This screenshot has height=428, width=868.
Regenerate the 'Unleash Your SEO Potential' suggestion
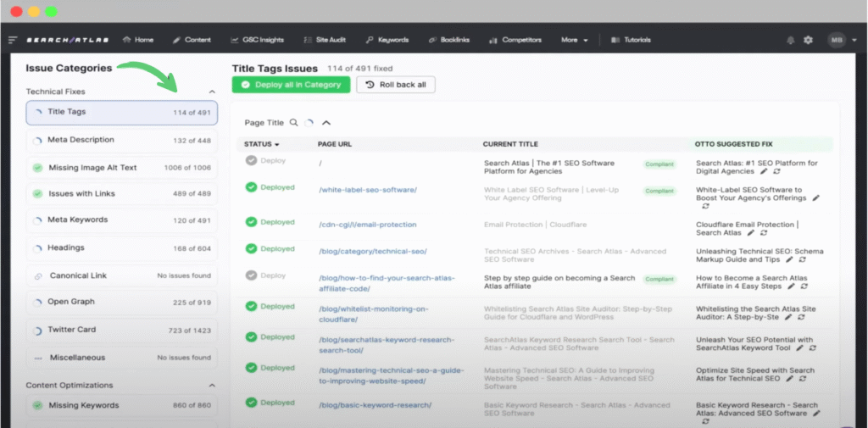(x=813, y=348)
